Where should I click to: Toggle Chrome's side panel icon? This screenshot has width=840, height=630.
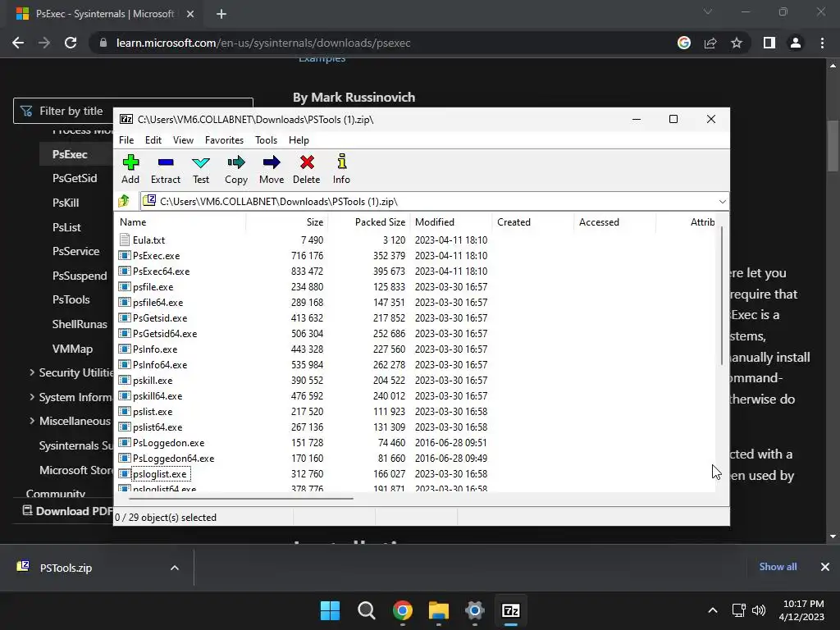pos(769,43)
